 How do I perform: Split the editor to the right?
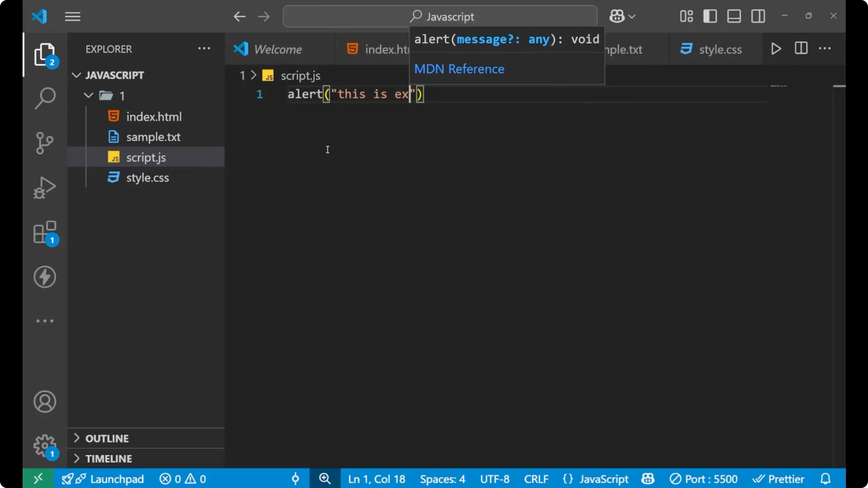[801, 48]
